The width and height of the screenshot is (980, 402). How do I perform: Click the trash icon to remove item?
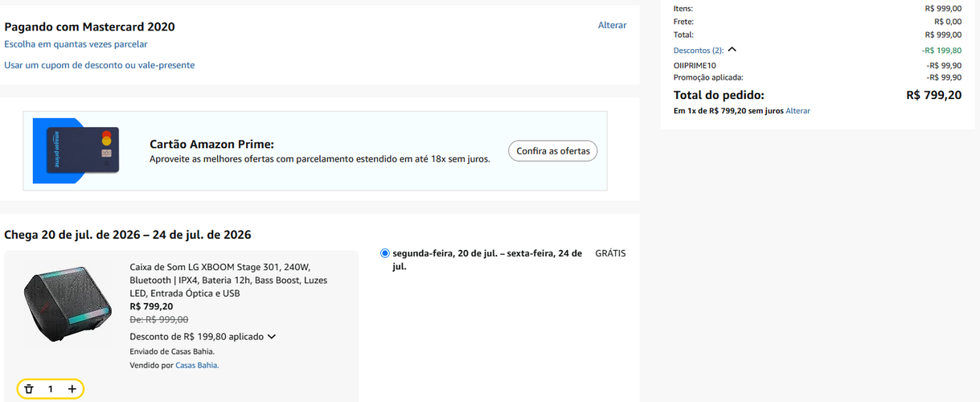(29, 389)
